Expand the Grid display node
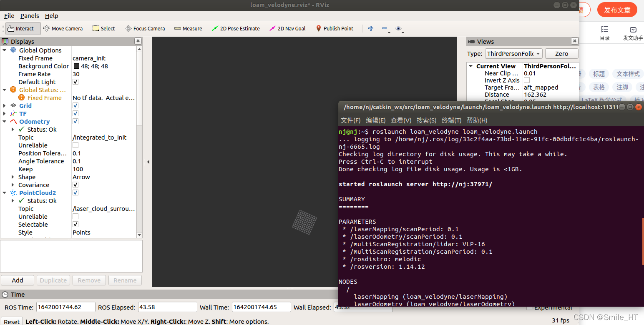 (x=5, y=105)
